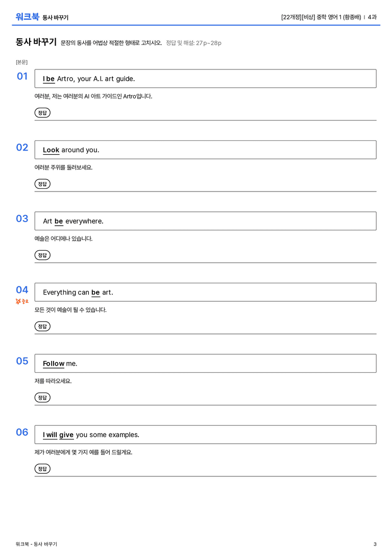The width and height of the screenshot is (392, 555).
Task: Click the sentence box 'I be Artro'
Action: point(206,79)
